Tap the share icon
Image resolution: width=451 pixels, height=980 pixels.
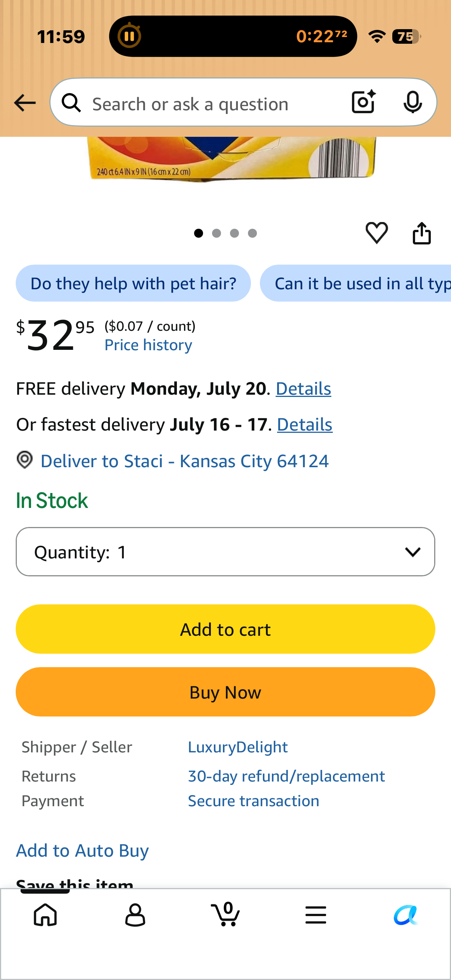coord(422,232)
